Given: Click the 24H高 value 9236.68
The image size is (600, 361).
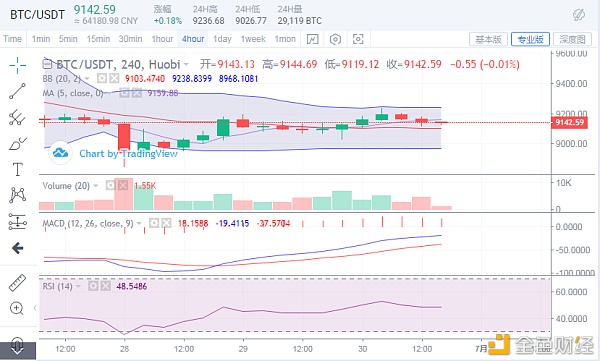Looking at the screenshot, I should pos(209,21).
